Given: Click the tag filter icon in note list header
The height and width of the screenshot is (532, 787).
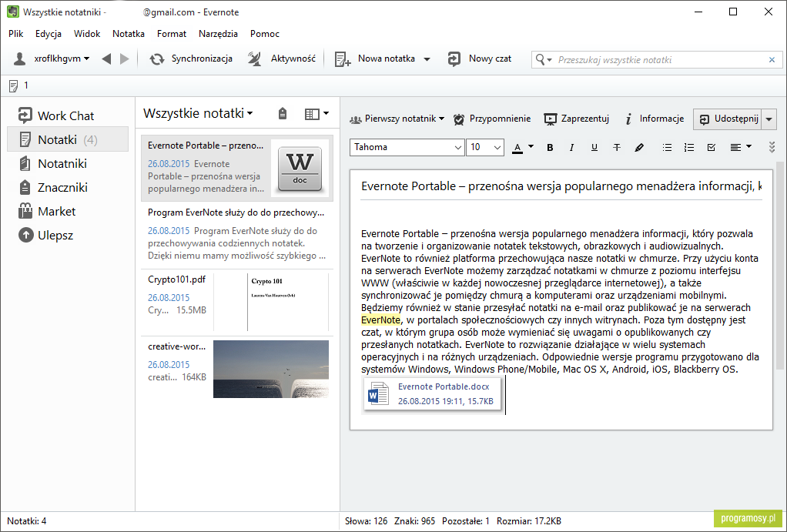Looking at the screenshot, I should [283, 114].
